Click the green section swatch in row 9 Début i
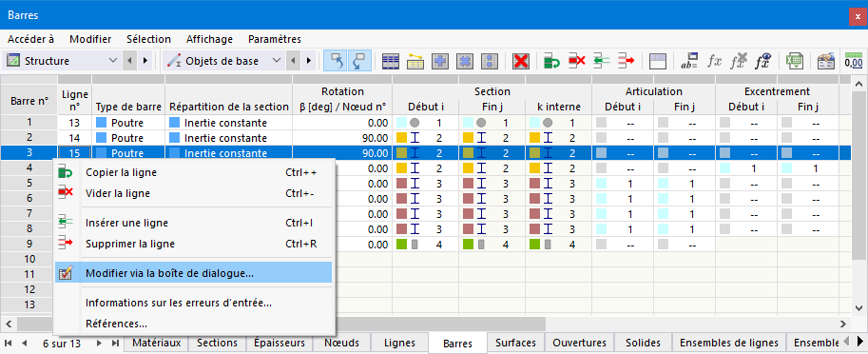Screen dimensions: 868x354 (402, 244)
